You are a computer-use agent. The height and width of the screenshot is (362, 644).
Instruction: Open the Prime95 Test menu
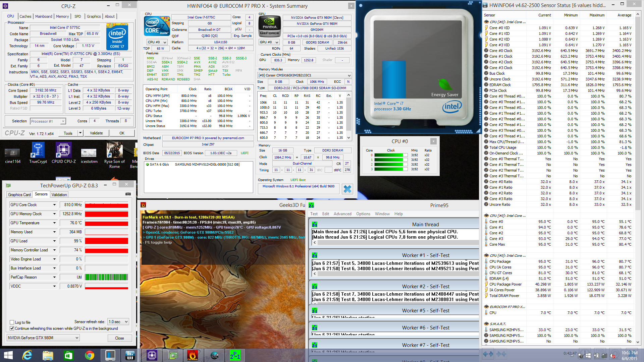point(314,214)
